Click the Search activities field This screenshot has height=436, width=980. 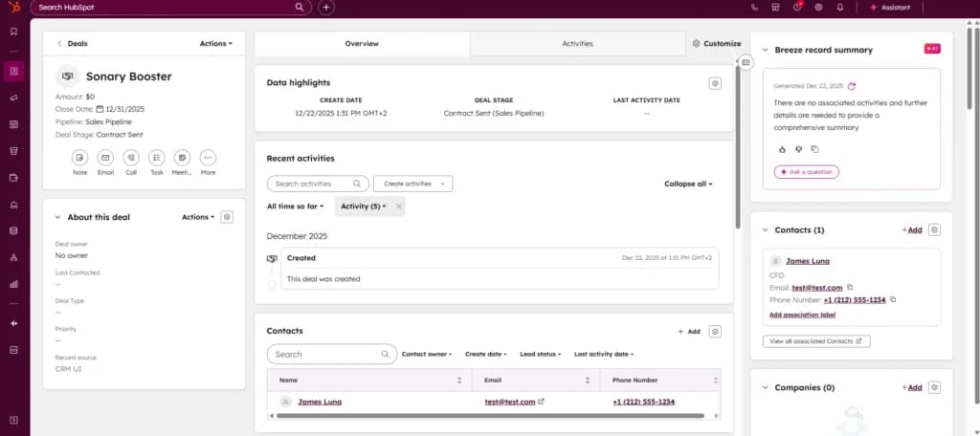click(x=318, y=184)
